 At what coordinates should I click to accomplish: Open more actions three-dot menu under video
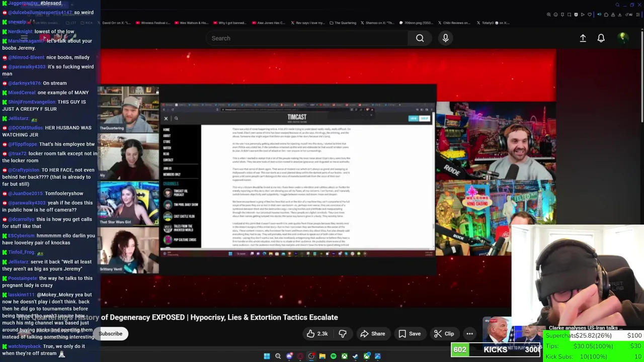coord(469,334)
